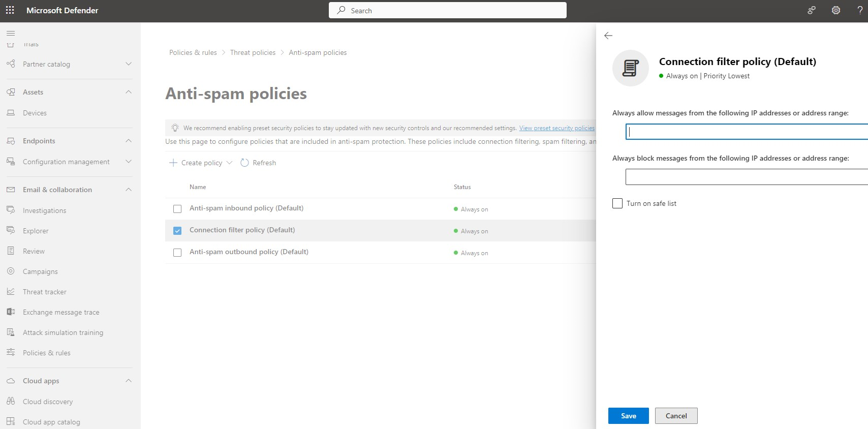Open Attack simulation training in sidebar
The height and width of the screenshot is (429, 868).
(63, 332)
